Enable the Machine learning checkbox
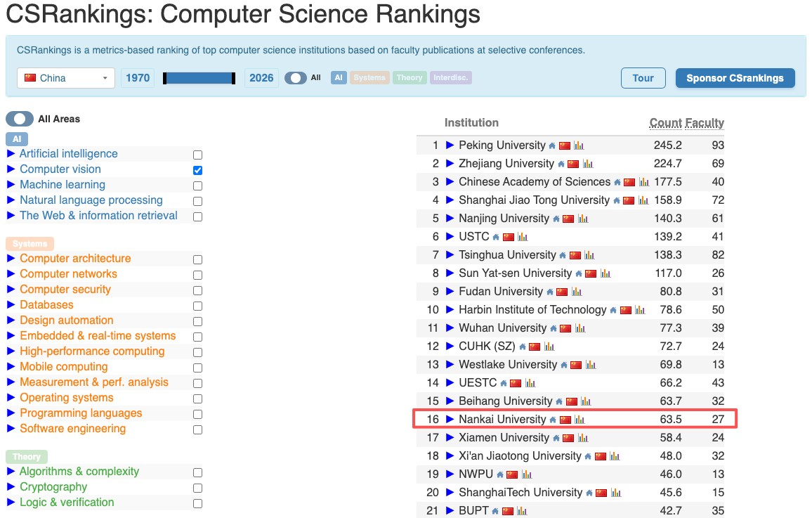 point(197,186)
